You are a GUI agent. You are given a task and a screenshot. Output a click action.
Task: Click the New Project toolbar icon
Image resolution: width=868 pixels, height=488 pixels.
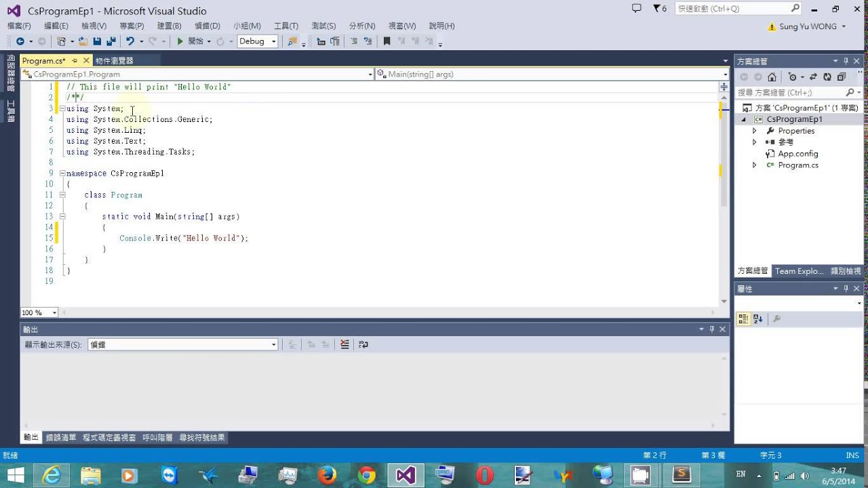click(x=61, y=41)
